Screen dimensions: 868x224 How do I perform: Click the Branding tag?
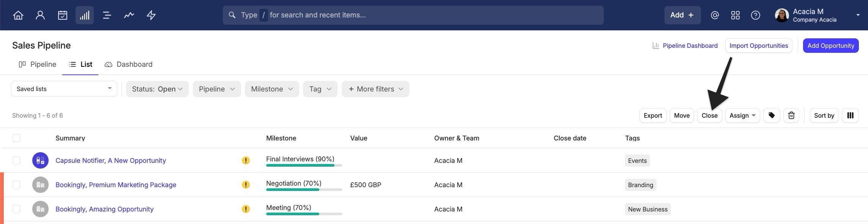click(641, 185)
